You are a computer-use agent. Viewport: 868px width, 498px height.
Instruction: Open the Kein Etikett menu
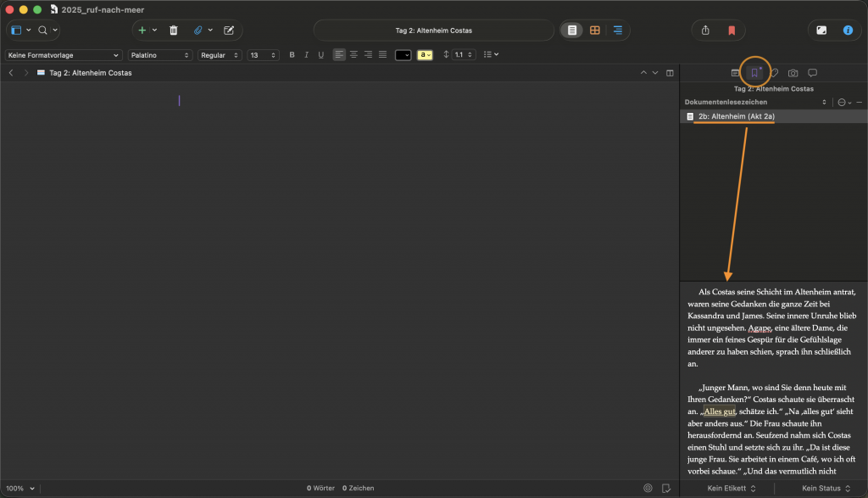coord(730,488)
